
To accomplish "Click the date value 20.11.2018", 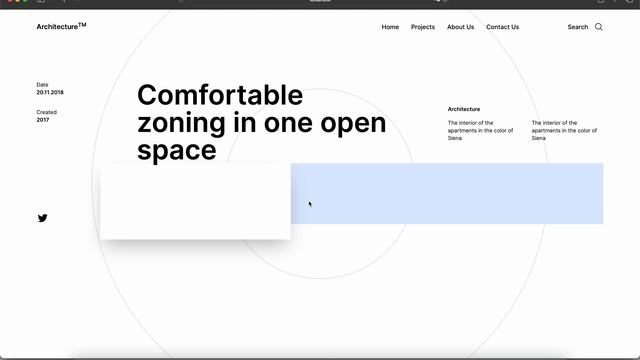I will tap(50, 92).
